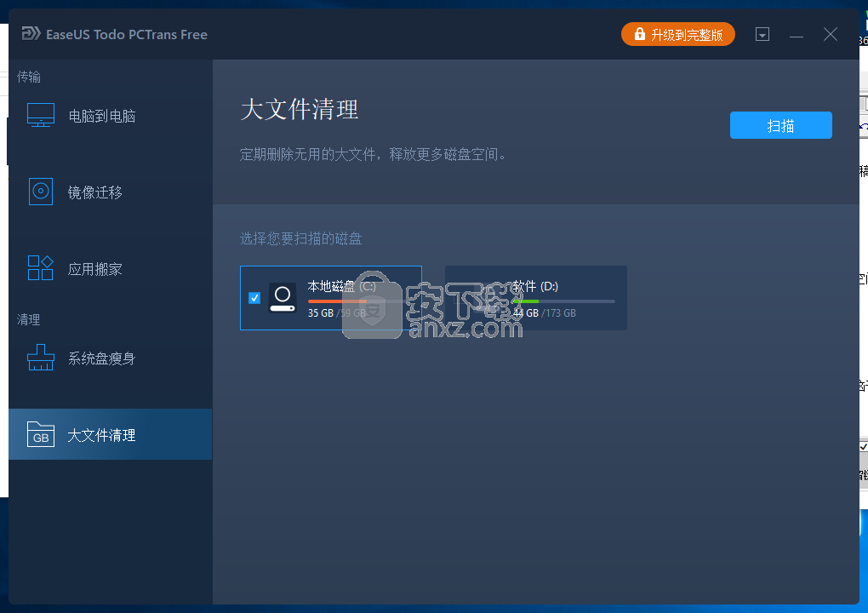Click the D: disk usage bar

click(x=563, y=301)
